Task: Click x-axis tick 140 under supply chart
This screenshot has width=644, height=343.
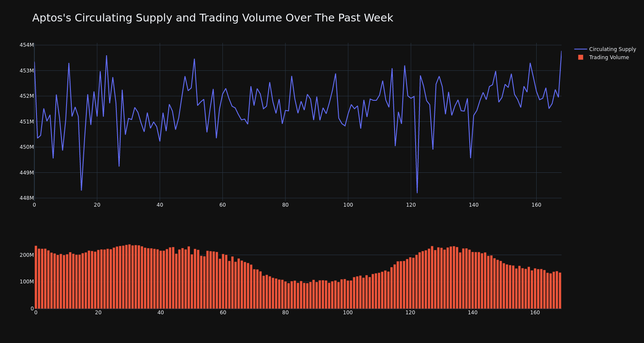Action: [474, 205]
